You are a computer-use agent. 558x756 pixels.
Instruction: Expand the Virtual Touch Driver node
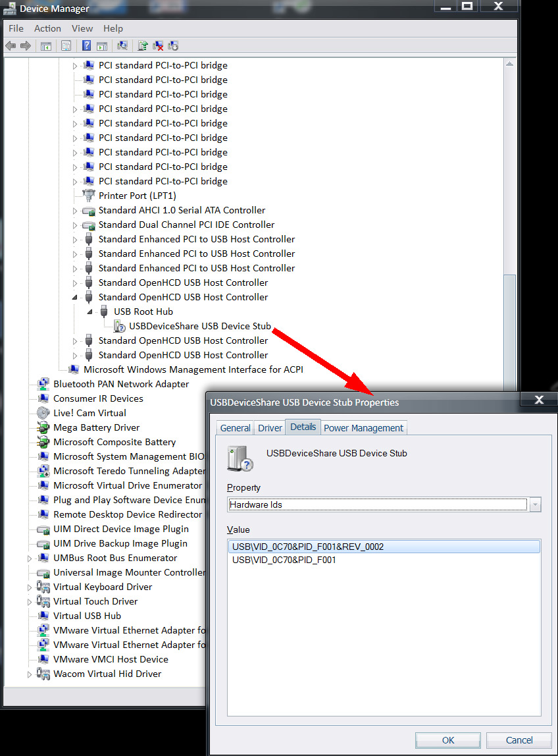pos(30,602)
